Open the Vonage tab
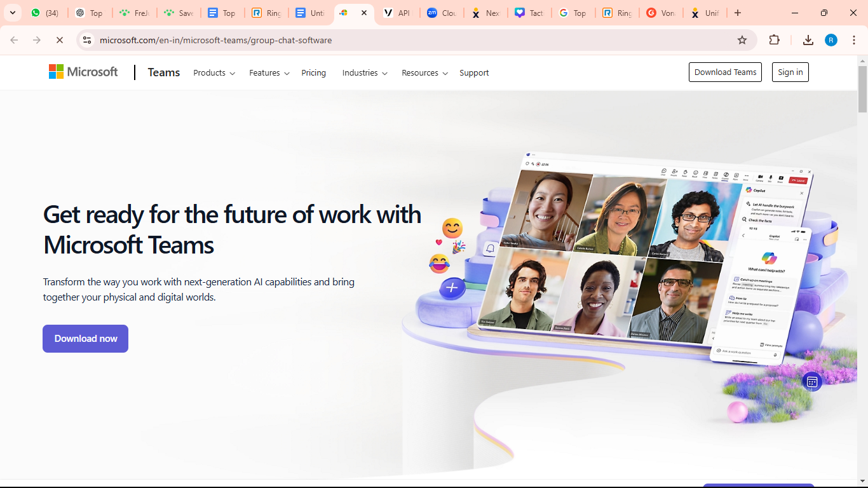The width and height of the screenshot is (868, 488). click(661, 12)
